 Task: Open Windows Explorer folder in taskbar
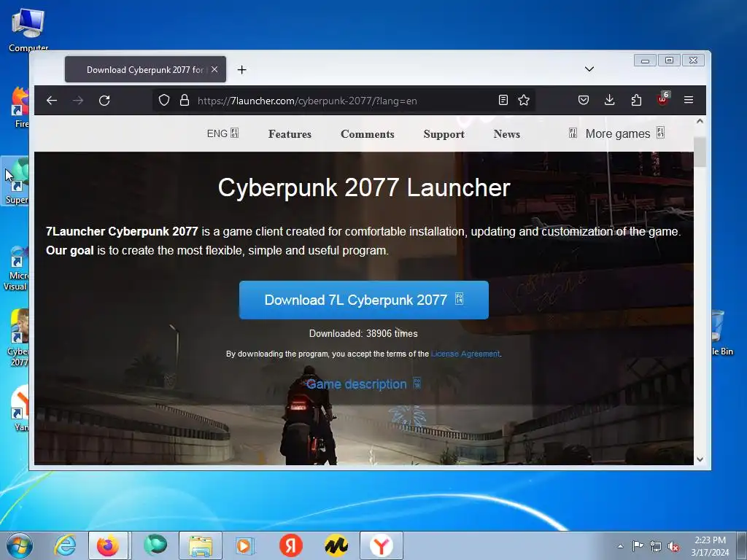201,545
